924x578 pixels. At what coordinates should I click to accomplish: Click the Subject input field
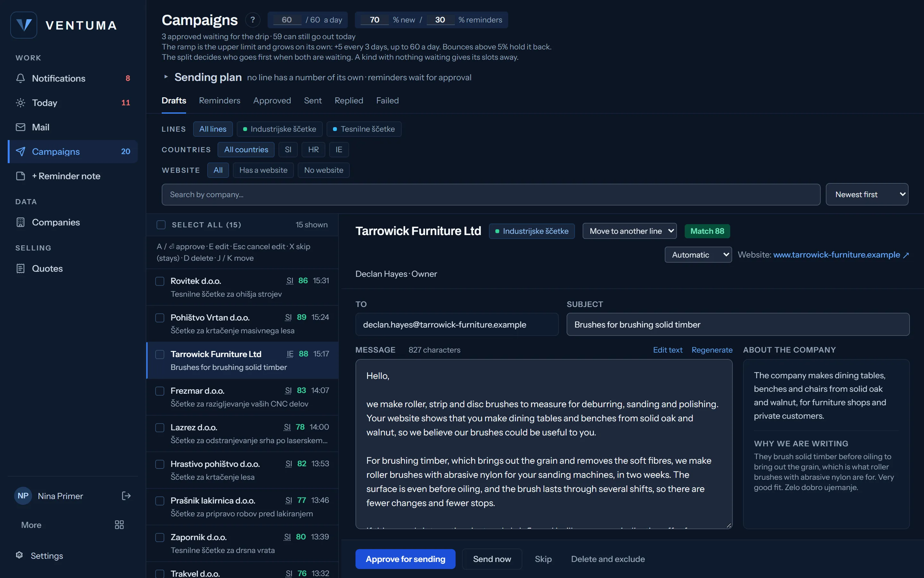click(738, 325)
